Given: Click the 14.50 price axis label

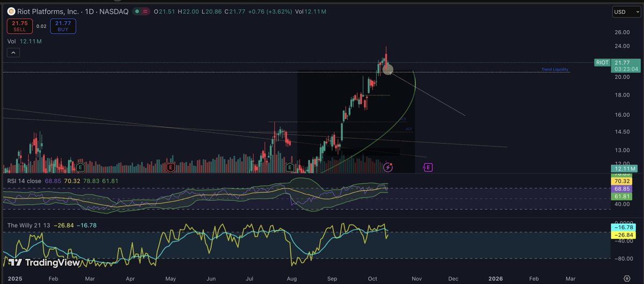Looking at the screenshot, I should (622, 132).
